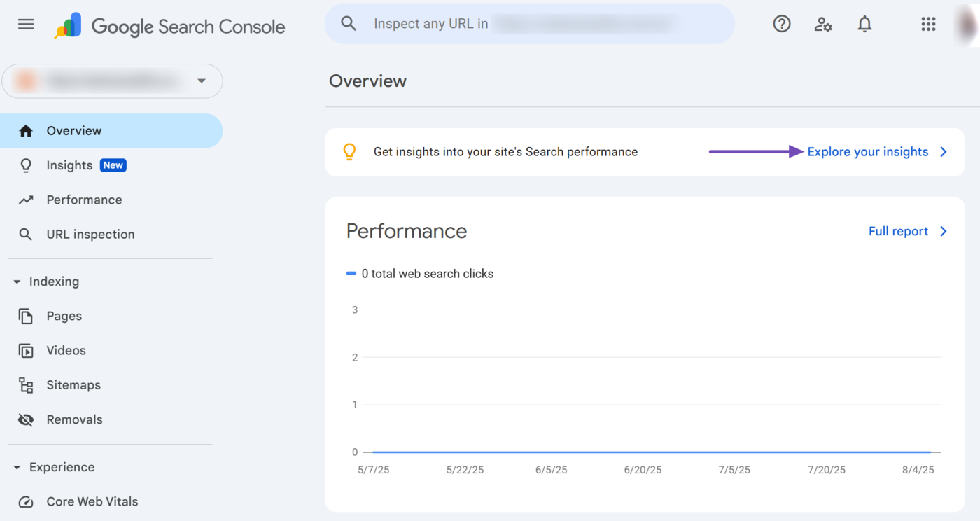
Task: Click the Sitemaps tree icon
Action: pos(26,385)
